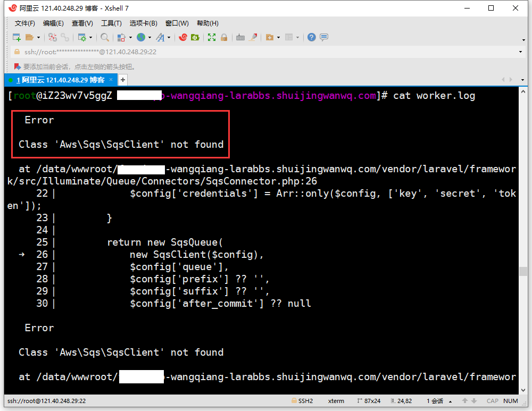
Task: Click the keyboard icon in toolbar
Action: [x=240, y=37]
